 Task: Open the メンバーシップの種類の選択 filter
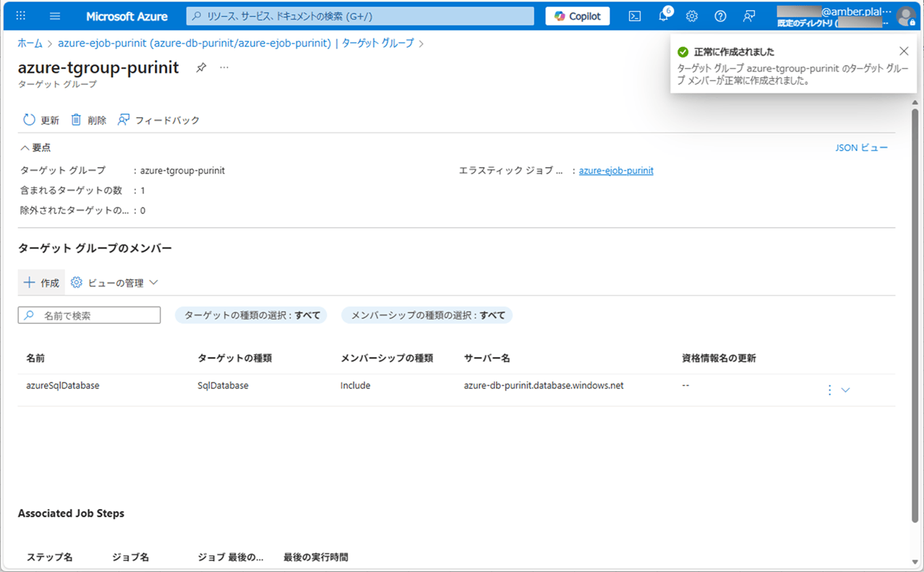pyautogui.click(x=427, y=315)
